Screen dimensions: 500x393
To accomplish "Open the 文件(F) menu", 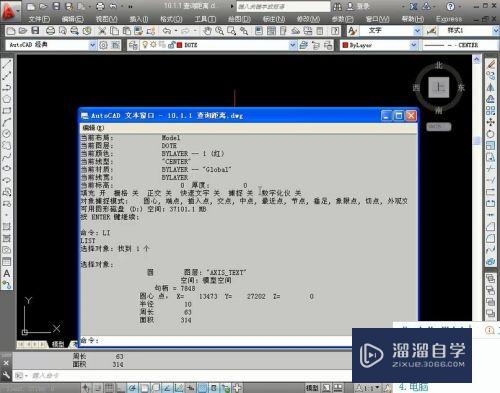I will [39, 19].
